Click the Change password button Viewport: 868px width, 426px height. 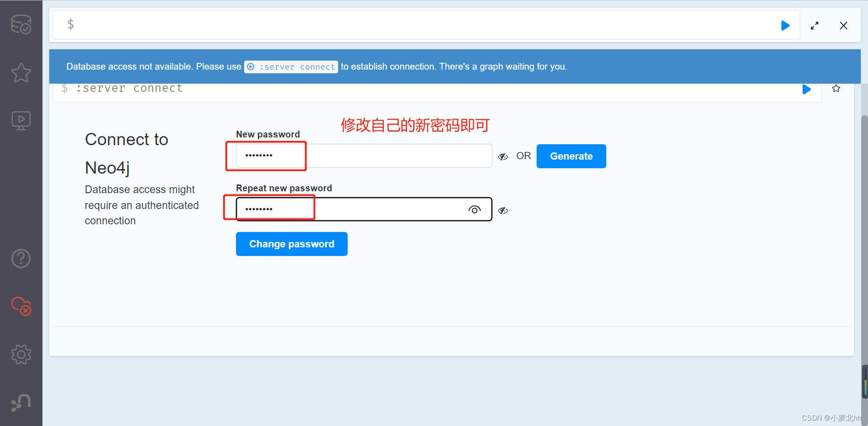click(292, 244)
